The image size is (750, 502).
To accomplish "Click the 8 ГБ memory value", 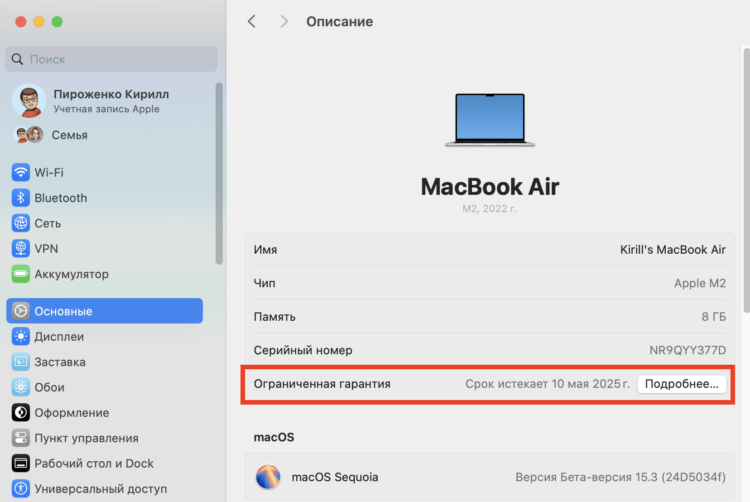I will 714,316.
